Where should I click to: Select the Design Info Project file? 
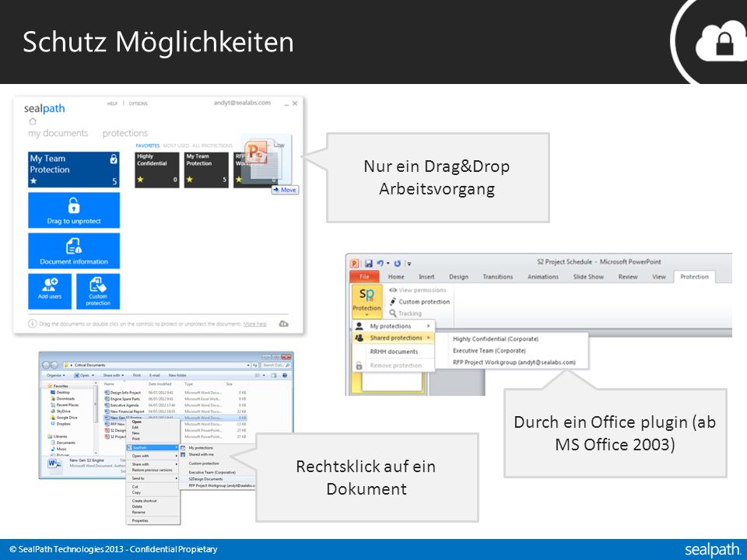[122, 392]
